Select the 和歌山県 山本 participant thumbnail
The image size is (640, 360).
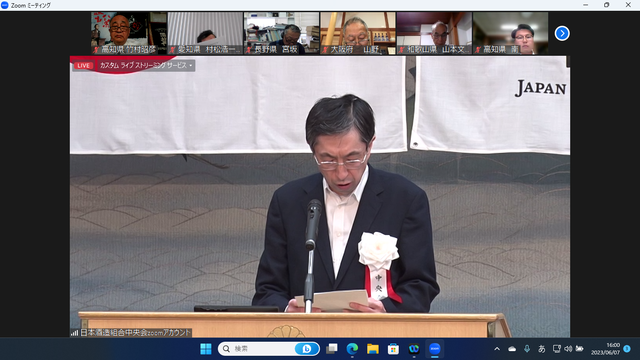pos(434,33)
